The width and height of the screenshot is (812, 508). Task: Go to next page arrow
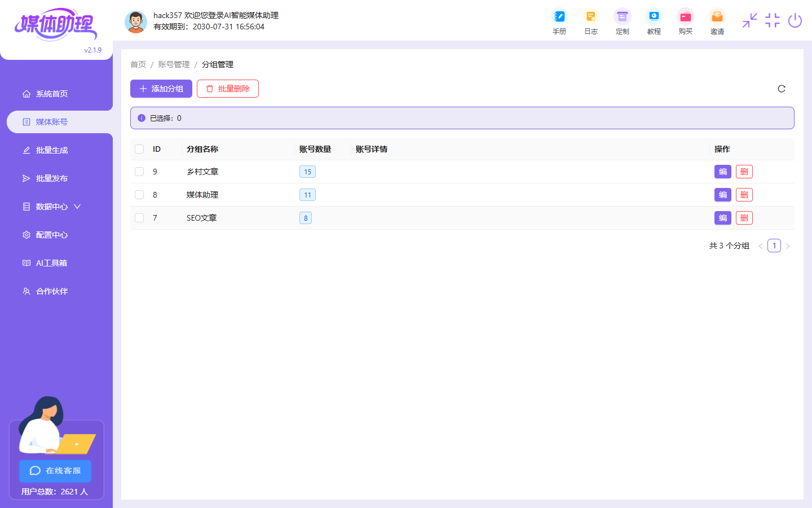[x=788, y=246]
